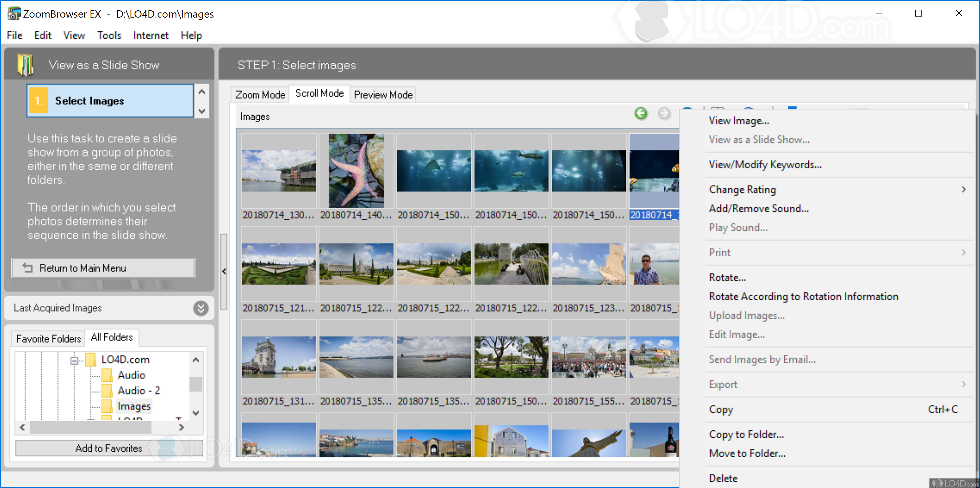Choose Copy to Folder from context menu
The image size is (980, 488).
click(x=746, y=434)
